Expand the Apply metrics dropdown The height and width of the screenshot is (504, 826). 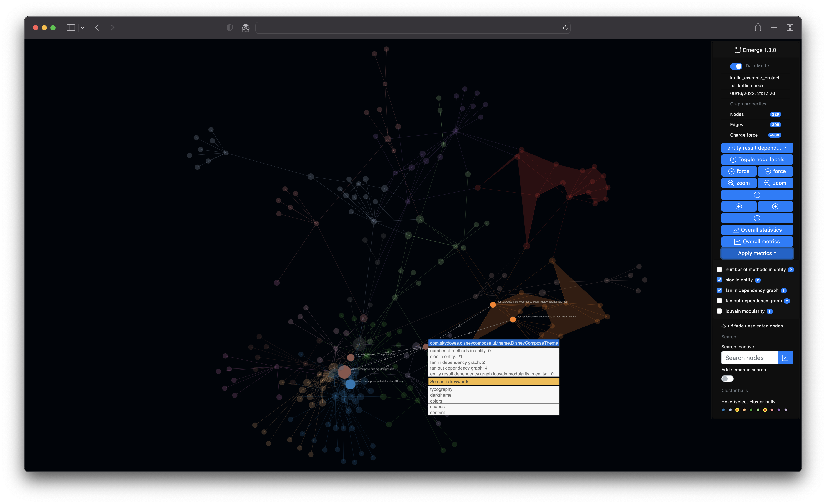(757, 253)
